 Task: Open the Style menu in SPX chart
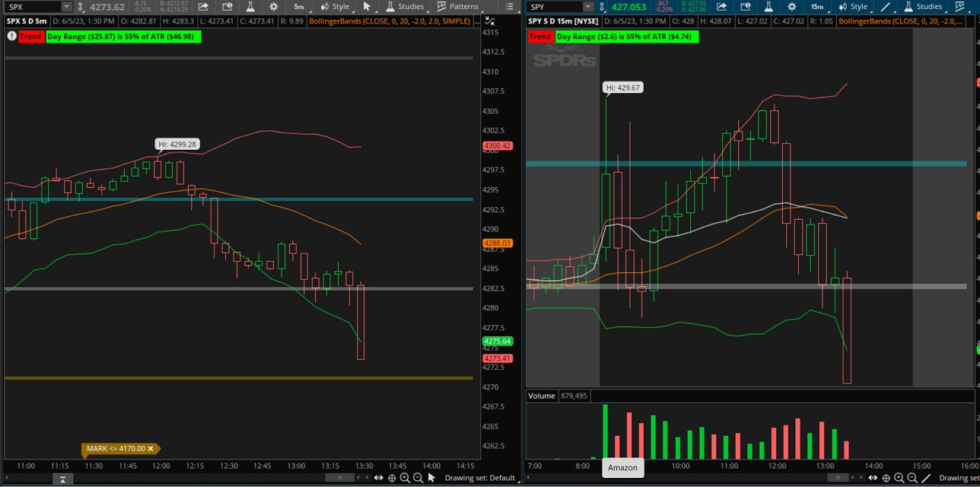[334, 7]
